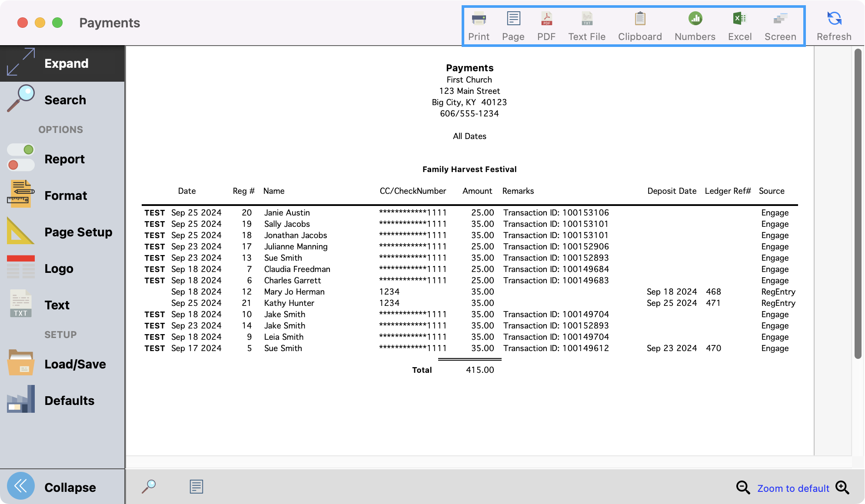
Task: Click the Zoom to default link
Action: (793, 487)
